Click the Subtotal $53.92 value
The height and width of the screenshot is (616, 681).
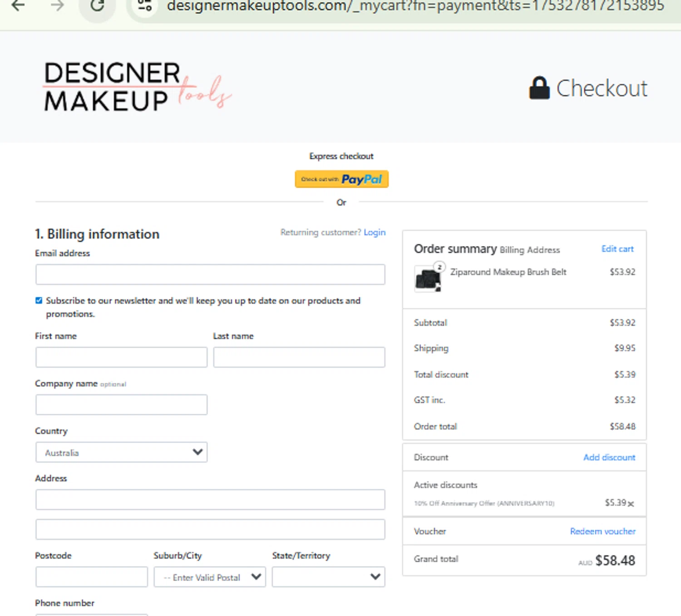tap(622, 322)
